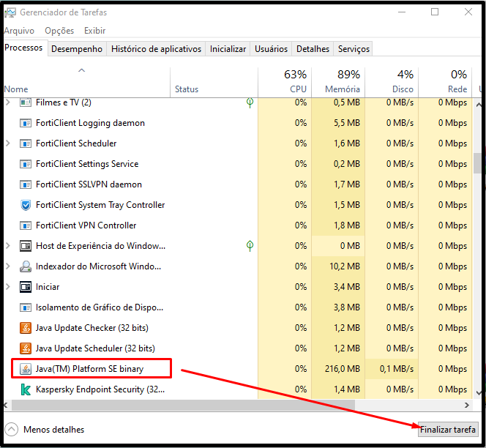
Task: Click the 0,1 MB/s disk value
Action: (x=397, y=369)
